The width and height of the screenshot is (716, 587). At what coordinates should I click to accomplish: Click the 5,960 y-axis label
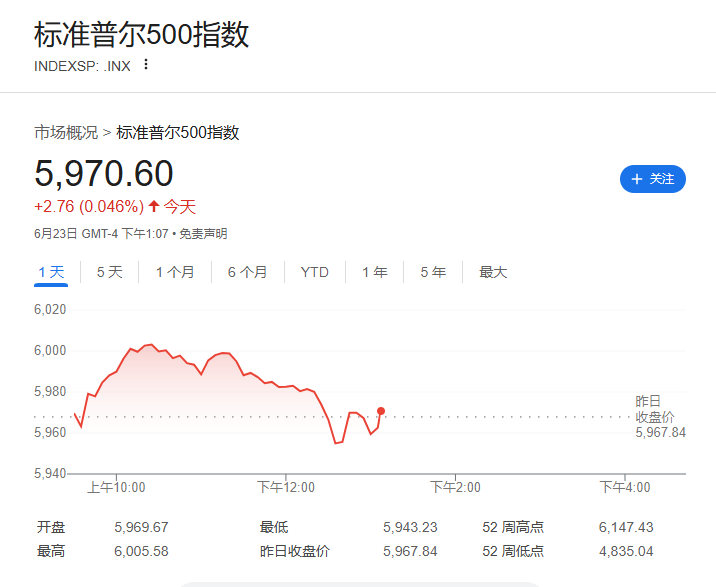50,432
